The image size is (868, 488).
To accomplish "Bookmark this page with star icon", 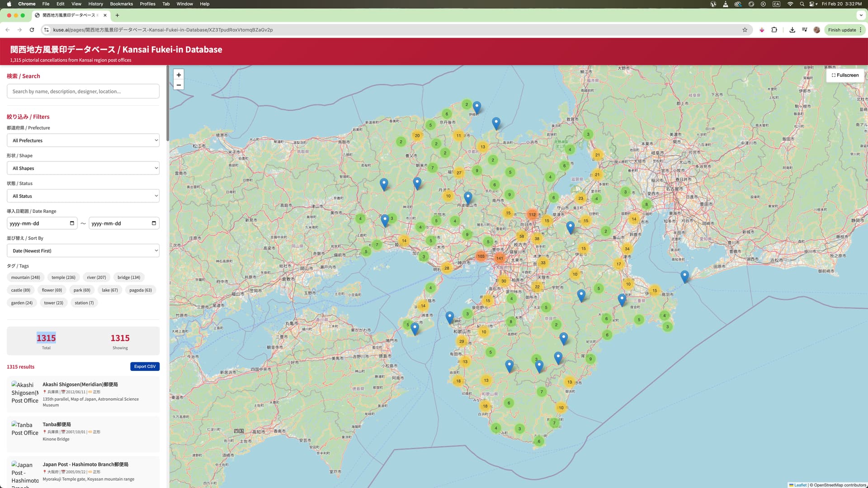I will [745, 30].
